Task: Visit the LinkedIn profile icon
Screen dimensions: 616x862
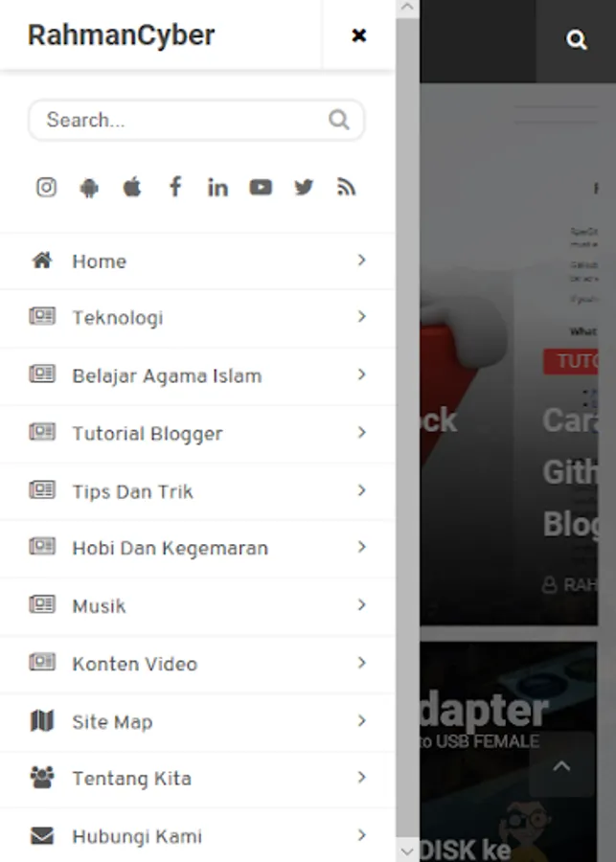Action: (x=217, y=188)
